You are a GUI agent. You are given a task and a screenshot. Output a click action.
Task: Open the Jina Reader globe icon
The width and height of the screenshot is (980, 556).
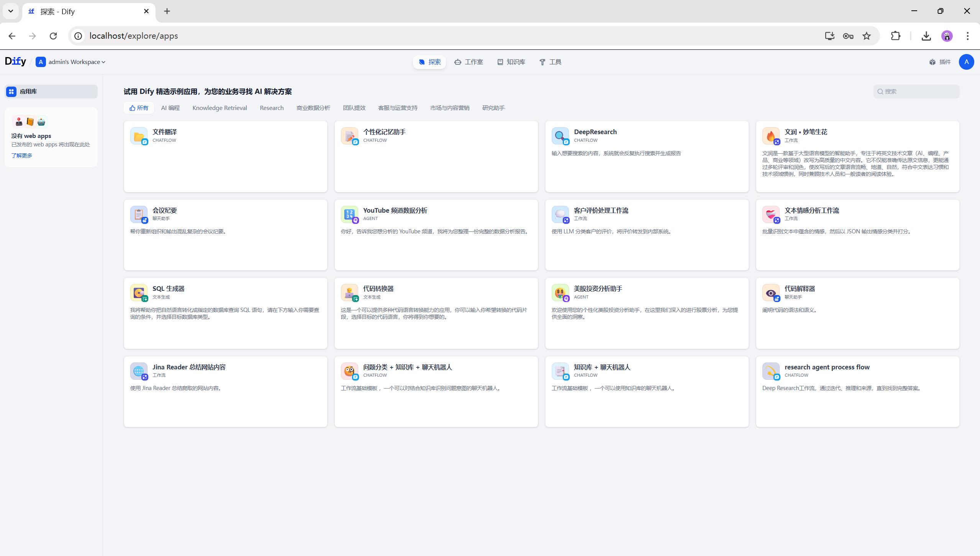(x=139, y=371)
